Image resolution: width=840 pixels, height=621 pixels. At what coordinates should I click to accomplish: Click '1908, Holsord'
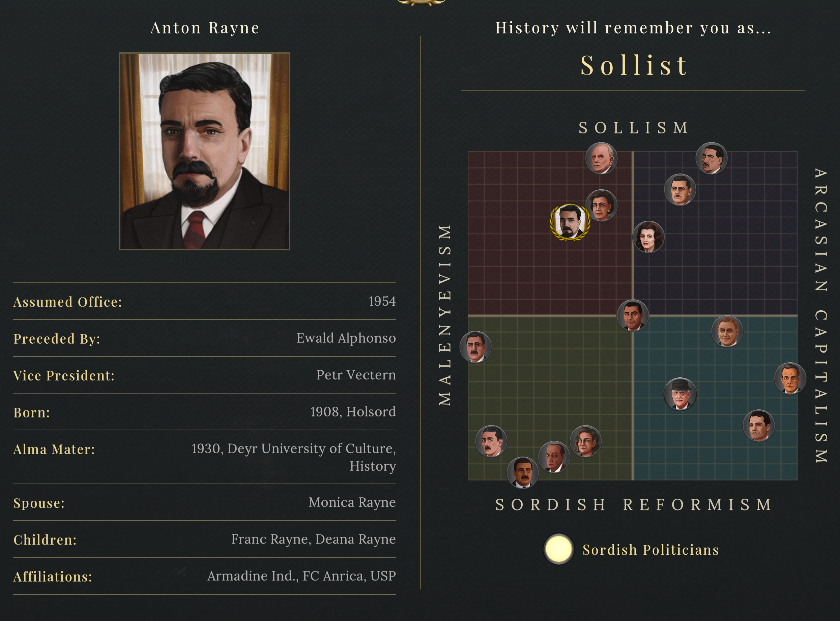coord(353,412)
